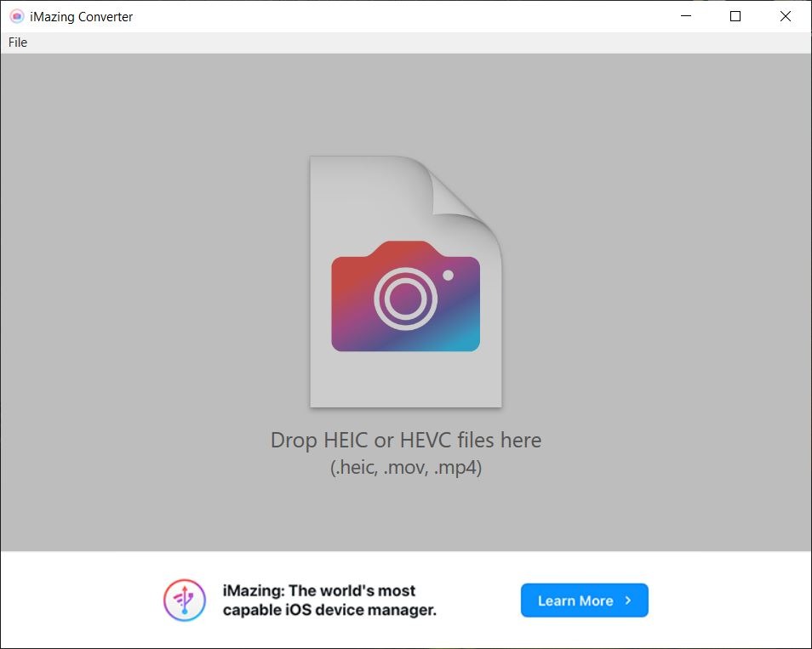Viewport: 812px width, 649px height.
Task: Click the chevron arrow inside the Learn More button
Action: [627, 600]
